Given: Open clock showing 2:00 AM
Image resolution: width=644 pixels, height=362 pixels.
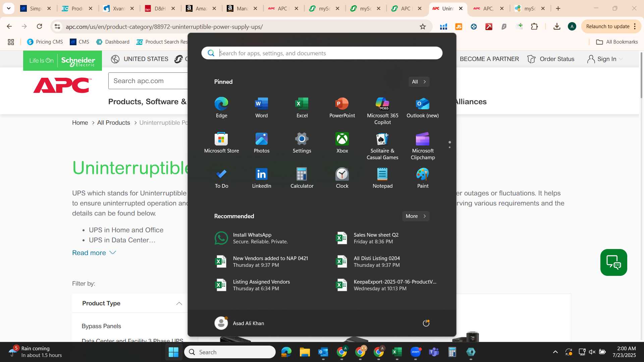Looking at the screenshot, I should pos(624,352).
